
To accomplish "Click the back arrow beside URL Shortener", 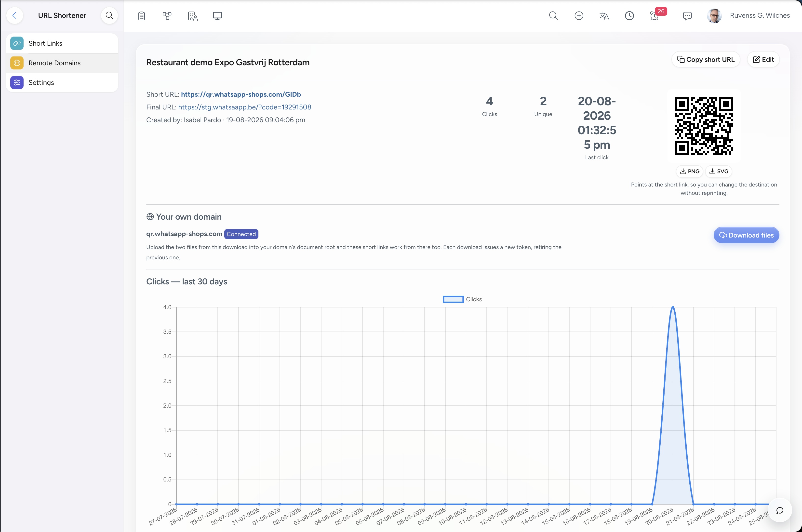I will pos(14,15).
